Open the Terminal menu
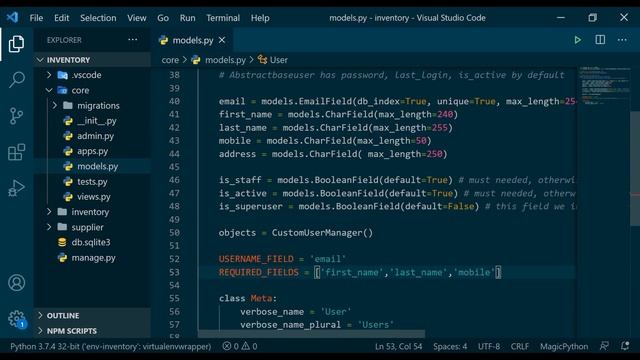This screenshot has height=360, width=640. tap(223, 18)
